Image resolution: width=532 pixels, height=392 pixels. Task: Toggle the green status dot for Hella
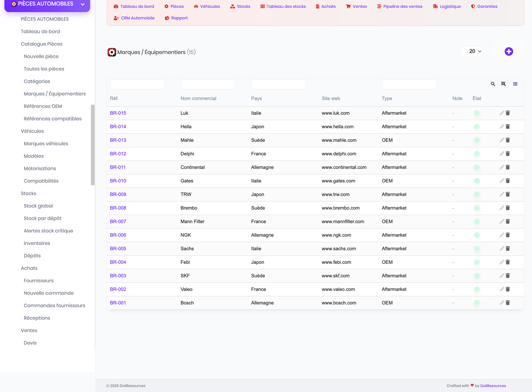click(477, 126)
